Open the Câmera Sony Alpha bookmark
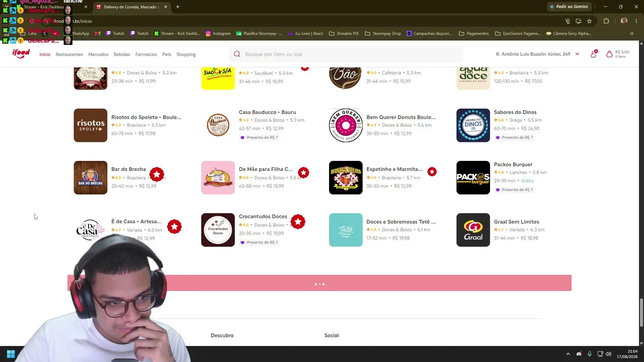The height and width of the screenshot is (362, 644). [569, 34]
